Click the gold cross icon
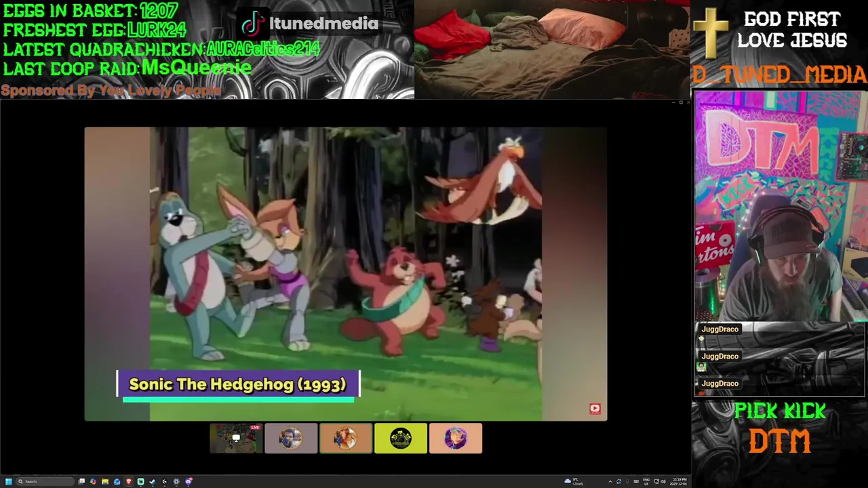Image resolution: width=868 pixels, height=488 pixels. tap(711, 33)
